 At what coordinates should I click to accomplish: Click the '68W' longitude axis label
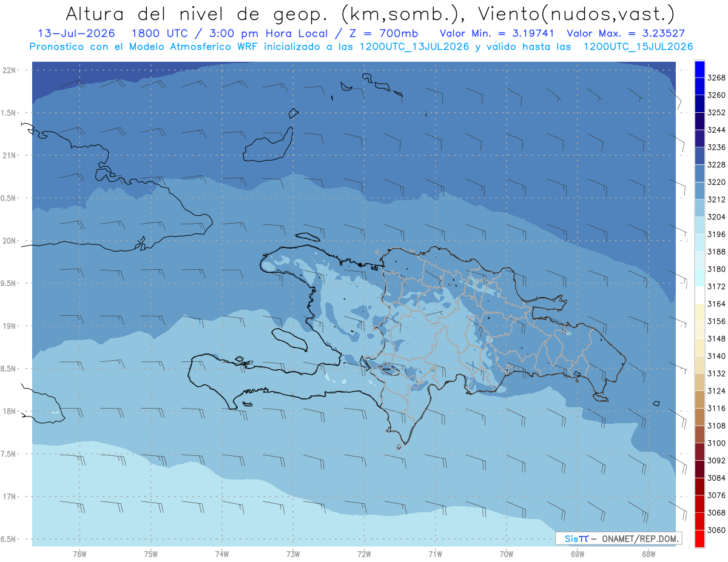pos(649,554)
